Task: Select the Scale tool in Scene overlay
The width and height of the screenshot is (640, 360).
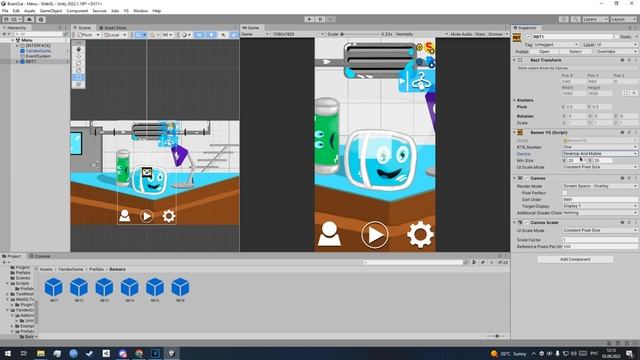Action: pos(78,70)
